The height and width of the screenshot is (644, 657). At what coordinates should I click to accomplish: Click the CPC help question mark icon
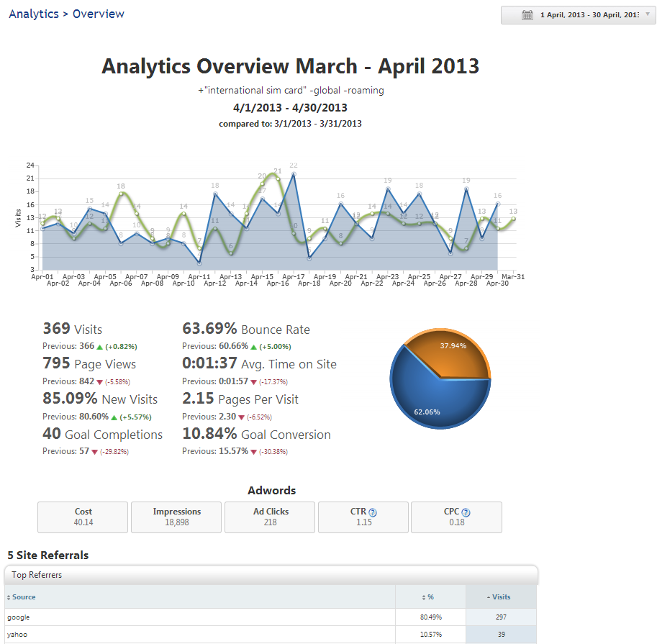point(466,512)
